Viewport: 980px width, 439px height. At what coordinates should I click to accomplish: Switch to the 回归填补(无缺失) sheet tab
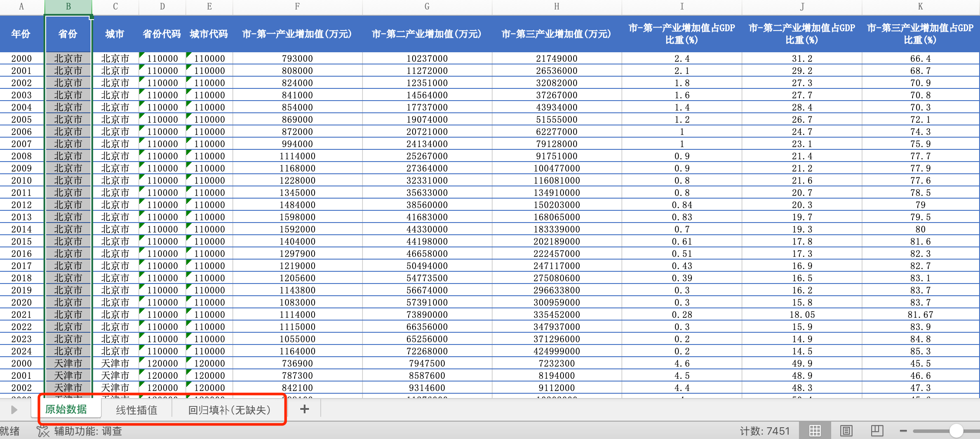pyautogui.click(x=229, y=409)
